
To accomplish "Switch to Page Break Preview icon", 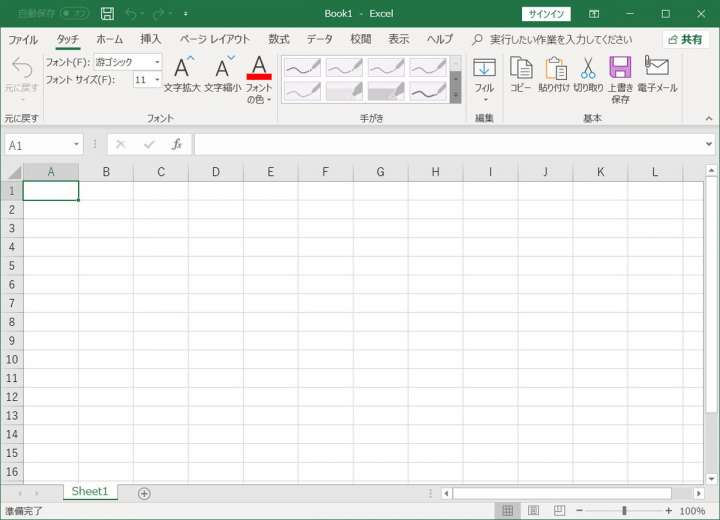I will [559, 510].
